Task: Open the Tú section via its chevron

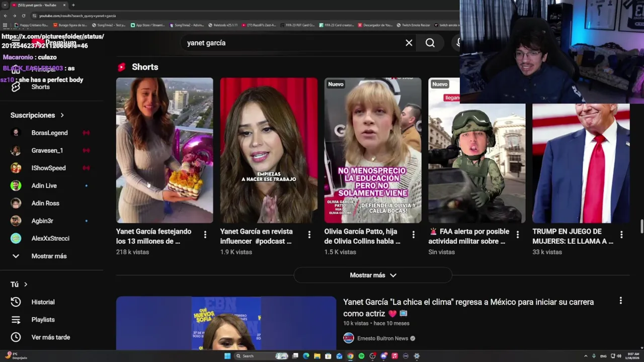Action: [26, 285]
